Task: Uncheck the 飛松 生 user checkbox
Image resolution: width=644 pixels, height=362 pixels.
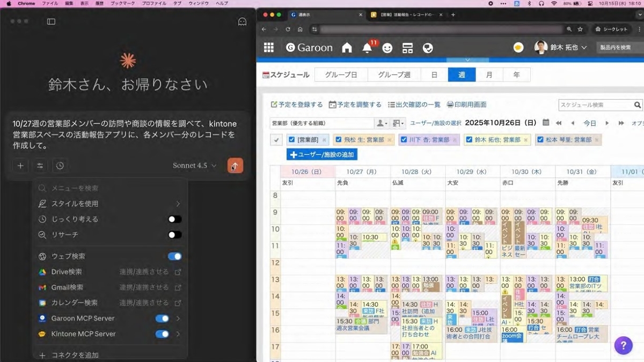Action: 338,140
